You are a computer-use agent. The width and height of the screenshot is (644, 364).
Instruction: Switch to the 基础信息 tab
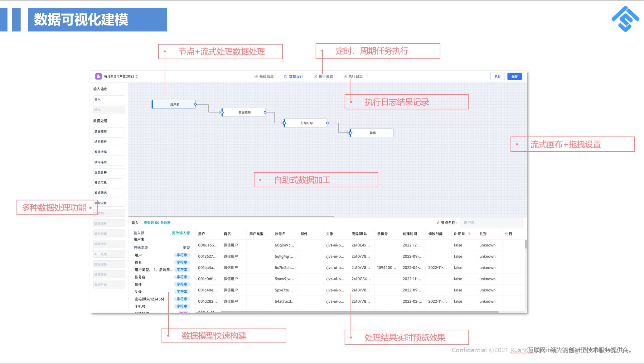click(264, 76)
